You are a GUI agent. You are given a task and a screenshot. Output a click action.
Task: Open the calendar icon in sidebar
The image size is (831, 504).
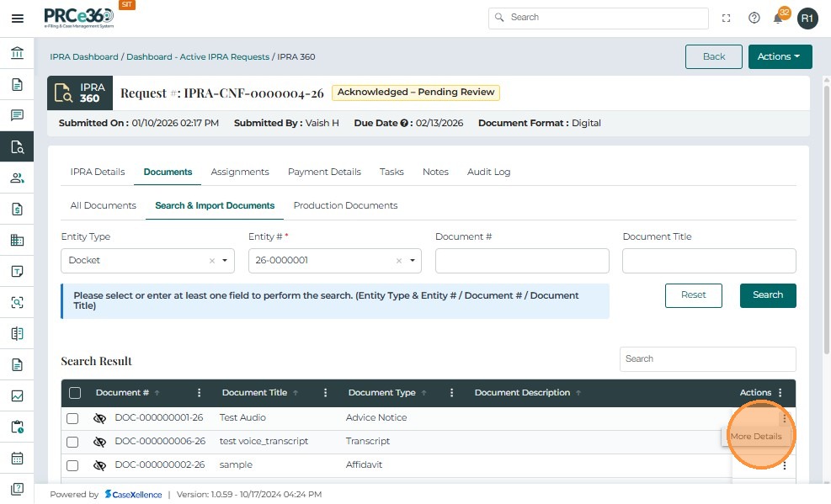(x=17, y=459)
